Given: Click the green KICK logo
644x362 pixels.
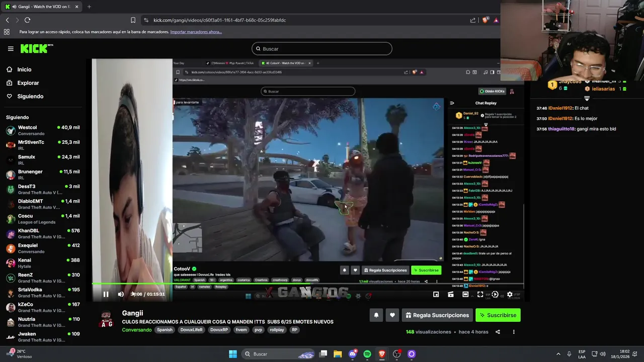Looking at the screenshot, I should [x=37, y=48].
